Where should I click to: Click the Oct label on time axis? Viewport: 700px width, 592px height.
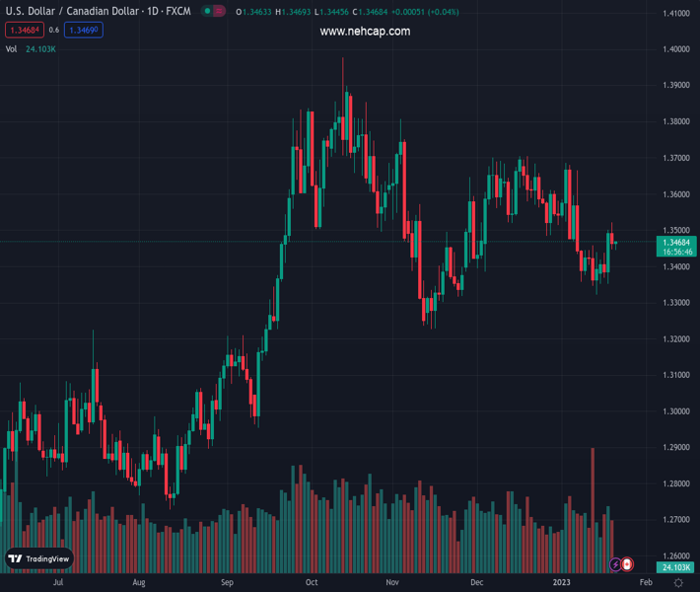pyautogui.click(x=312, y=583)
